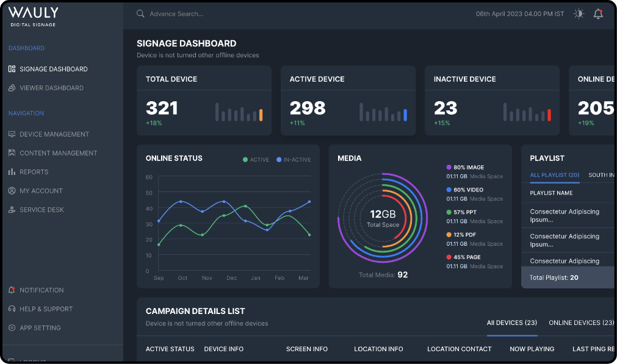Switch to the SOUTH IN playlist tab

pyautogui.click(x=601, y=175)
